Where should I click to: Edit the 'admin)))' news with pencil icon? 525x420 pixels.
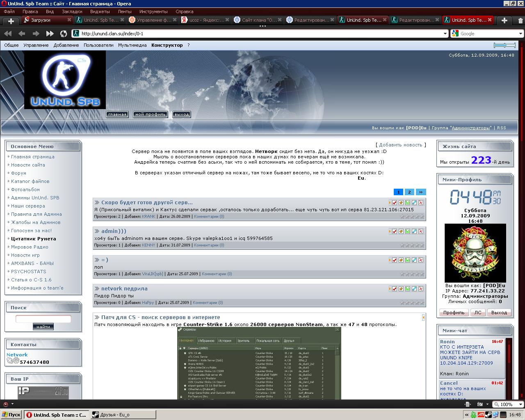414,231
